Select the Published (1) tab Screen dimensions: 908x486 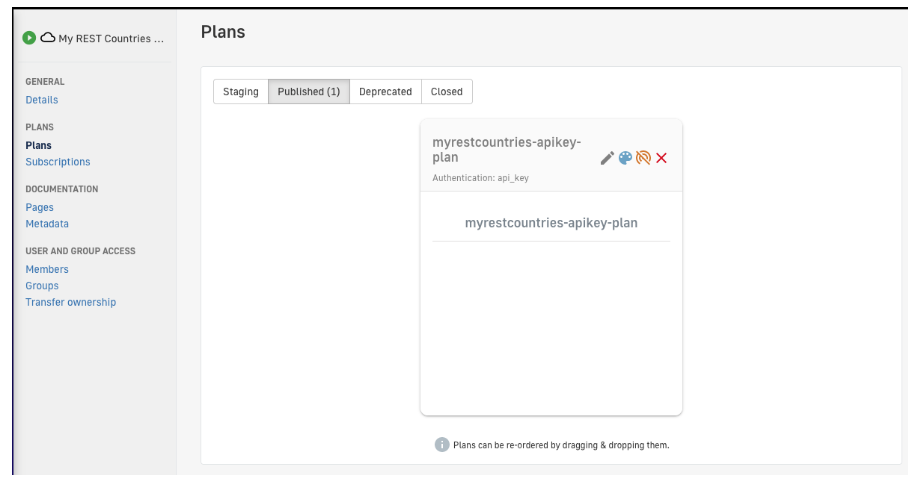tap(308, 92)
